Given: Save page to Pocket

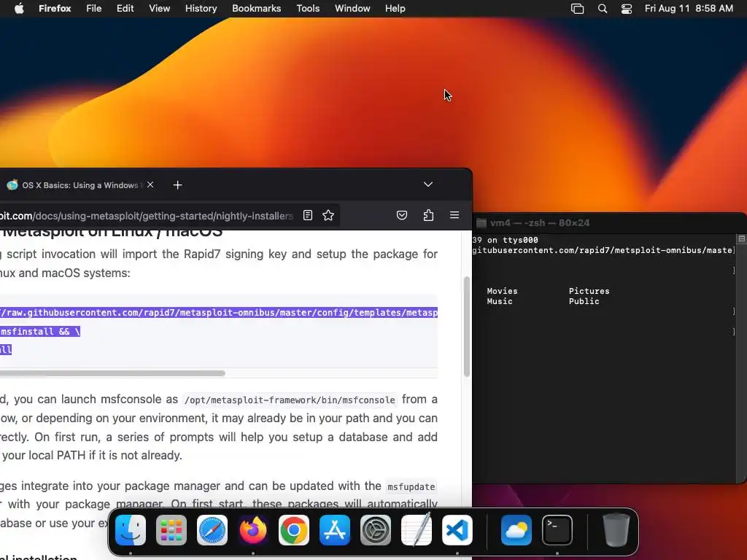Looking at the screenshot, I should coord(402,215).
